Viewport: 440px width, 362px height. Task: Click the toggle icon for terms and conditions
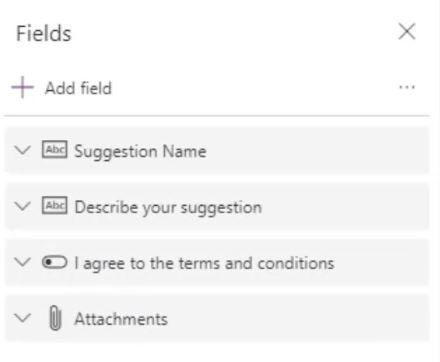[55, 262]
